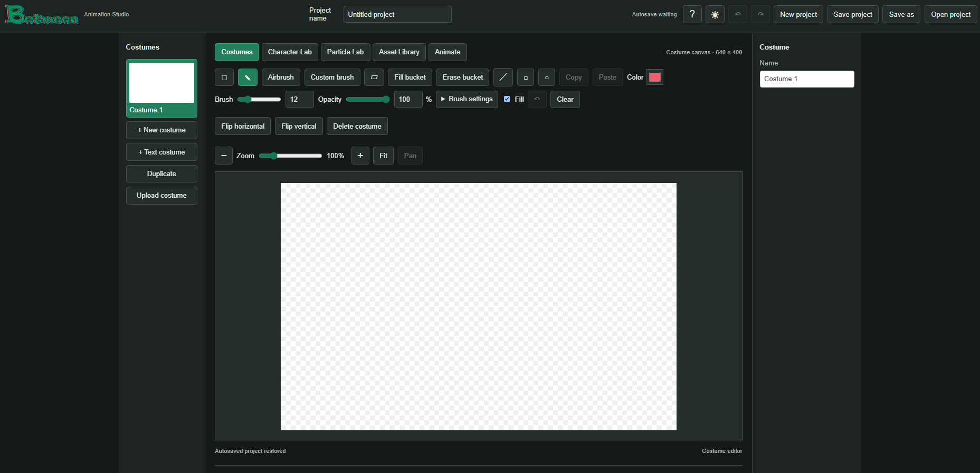Screen dimensions: 980x473
Task: Select the Costume 1 thumbnail
Action: (x=161, y=88)
